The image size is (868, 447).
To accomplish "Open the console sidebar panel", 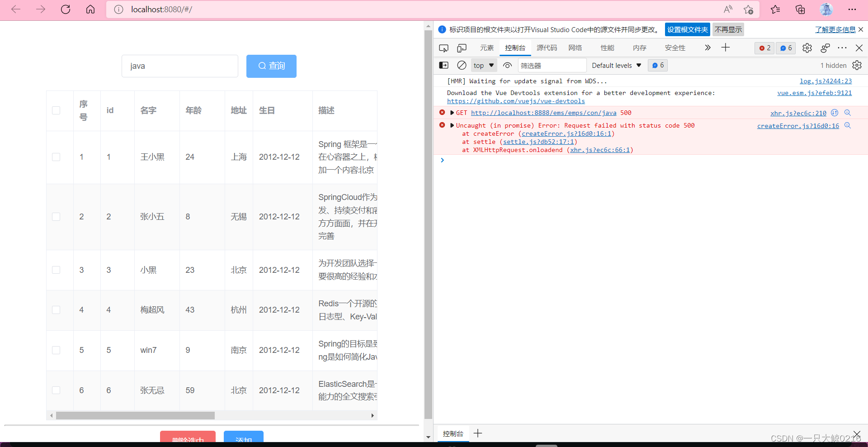I will tap(443, 65).
